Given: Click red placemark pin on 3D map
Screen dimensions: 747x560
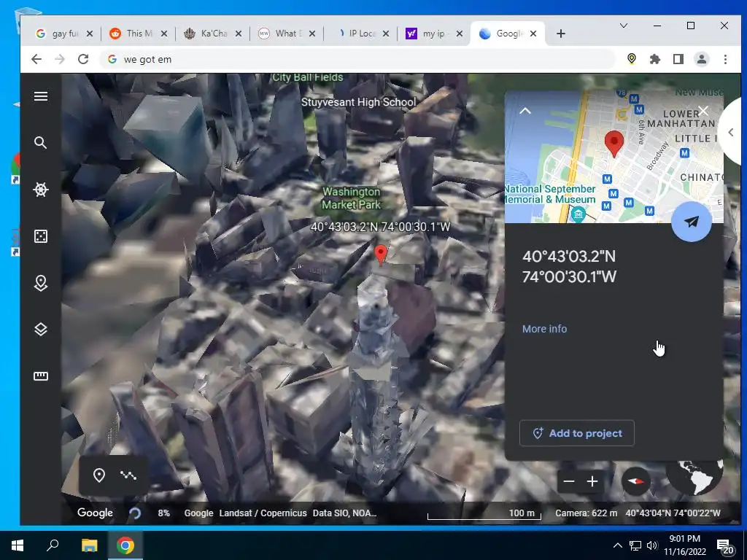Looking at the screenshot, I should (x=381, y=254).
